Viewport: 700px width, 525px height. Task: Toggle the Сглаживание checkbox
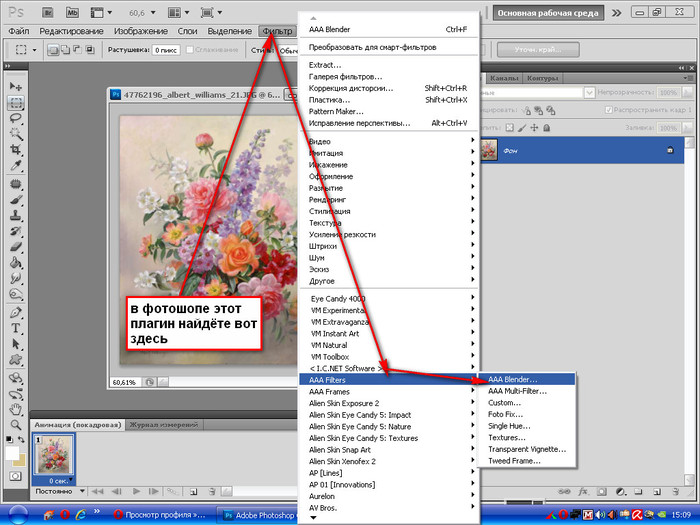(190, 50)
